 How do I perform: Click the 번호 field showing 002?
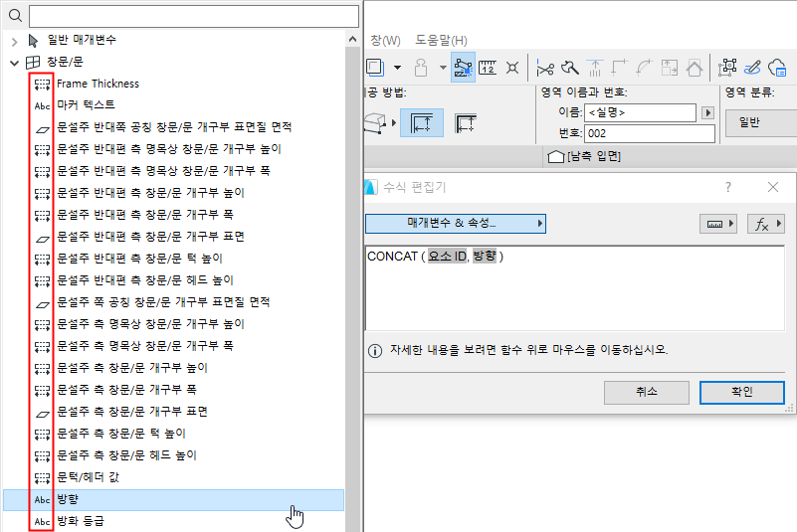[x=650, y=133]
